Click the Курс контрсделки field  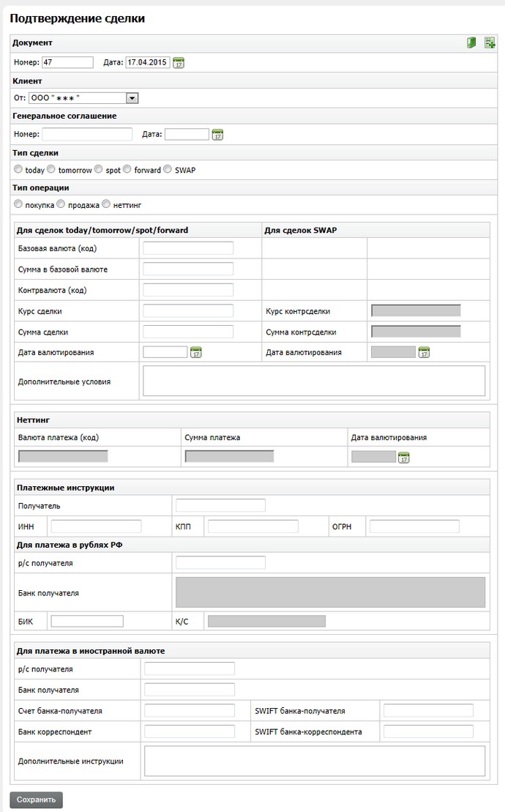click(x=416, y=310)
